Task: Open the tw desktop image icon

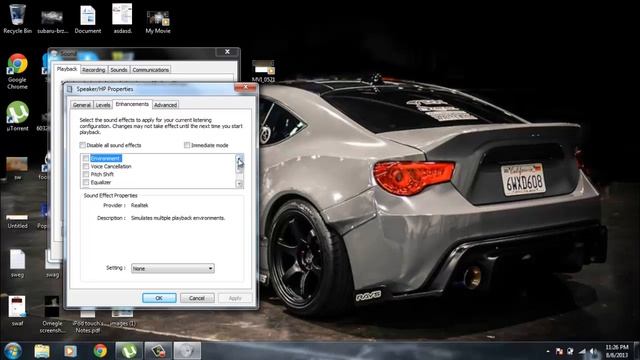Action: (17, 168)
